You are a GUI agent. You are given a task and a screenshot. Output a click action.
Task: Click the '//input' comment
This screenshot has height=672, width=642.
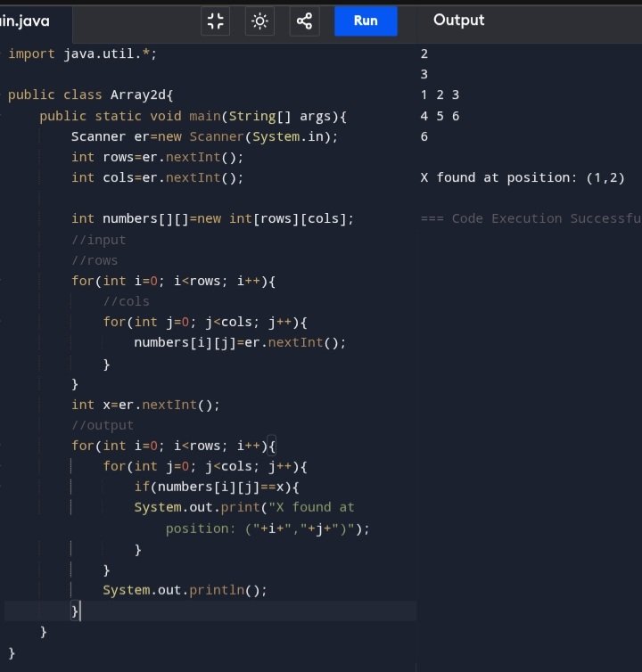pos(99,240)
